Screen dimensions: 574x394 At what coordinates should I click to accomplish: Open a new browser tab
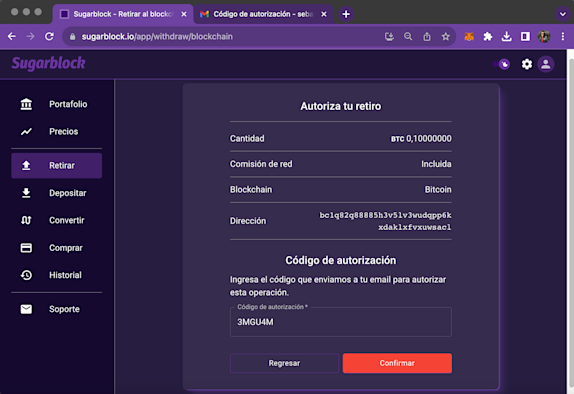point(346,14)
